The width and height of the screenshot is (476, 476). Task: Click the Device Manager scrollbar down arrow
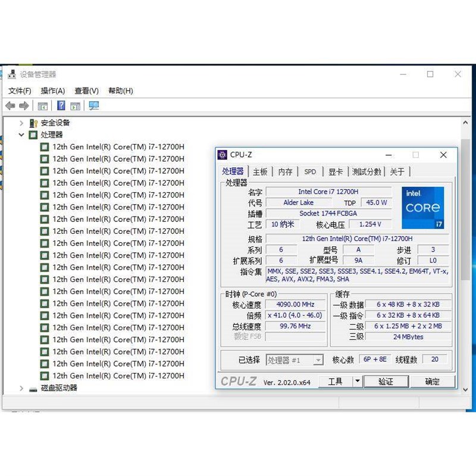[x=465, y=390]
